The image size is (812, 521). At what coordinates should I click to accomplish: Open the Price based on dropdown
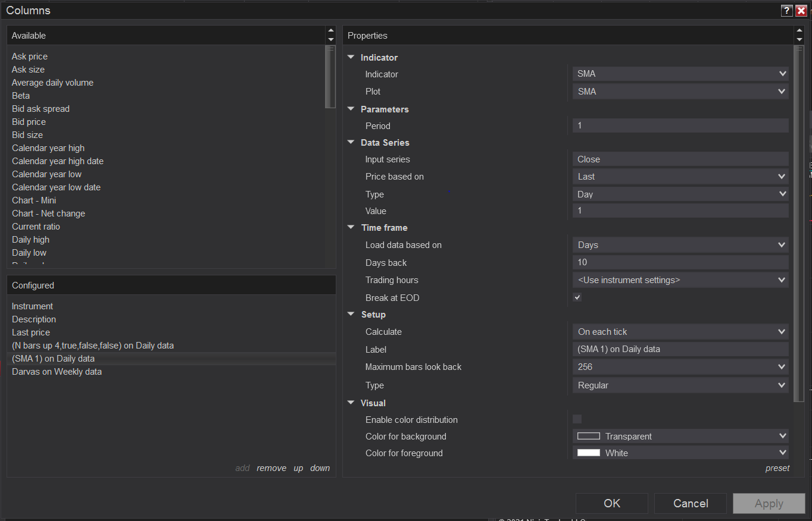click(x=680, y=177)
